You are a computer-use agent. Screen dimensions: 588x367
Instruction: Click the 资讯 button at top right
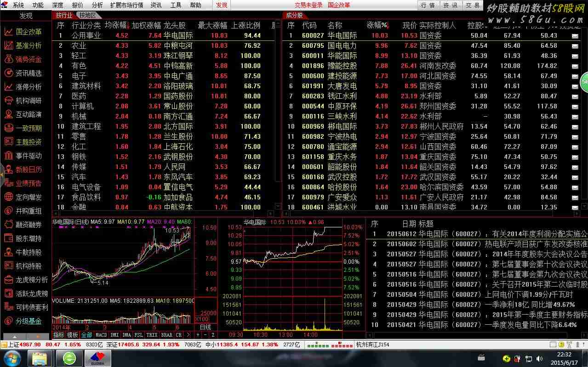click(450, 5)
